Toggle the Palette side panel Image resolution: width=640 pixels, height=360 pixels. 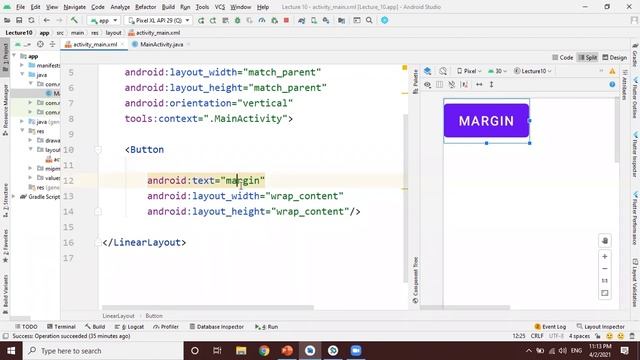click(x=415, y=82)
